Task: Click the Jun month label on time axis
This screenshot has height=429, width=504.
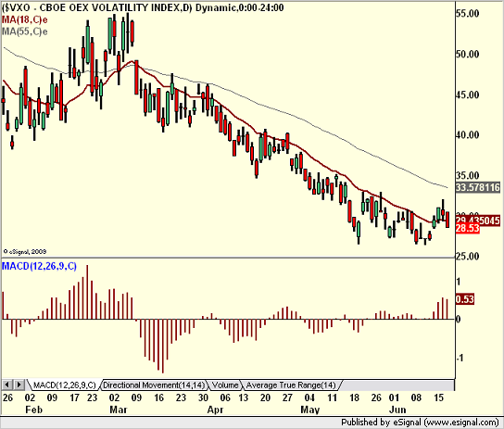Action: pyautogui.click(x=397, y=410)
